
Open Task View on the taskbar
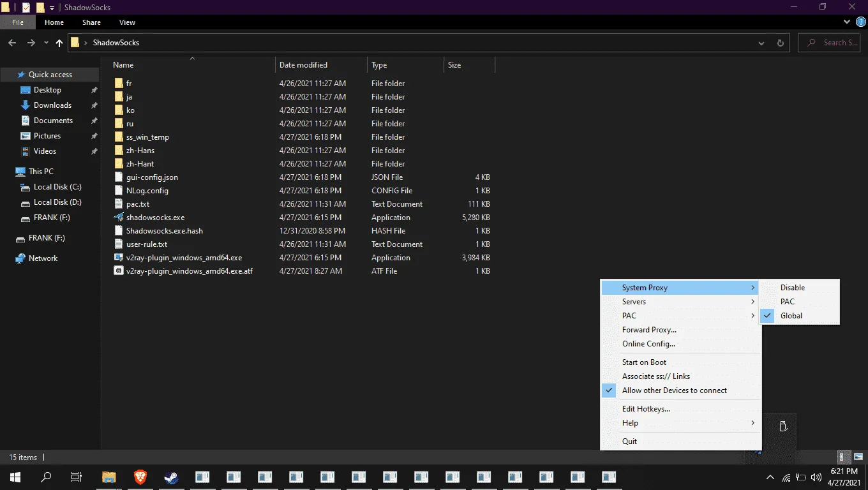click(x=77, y=477)
